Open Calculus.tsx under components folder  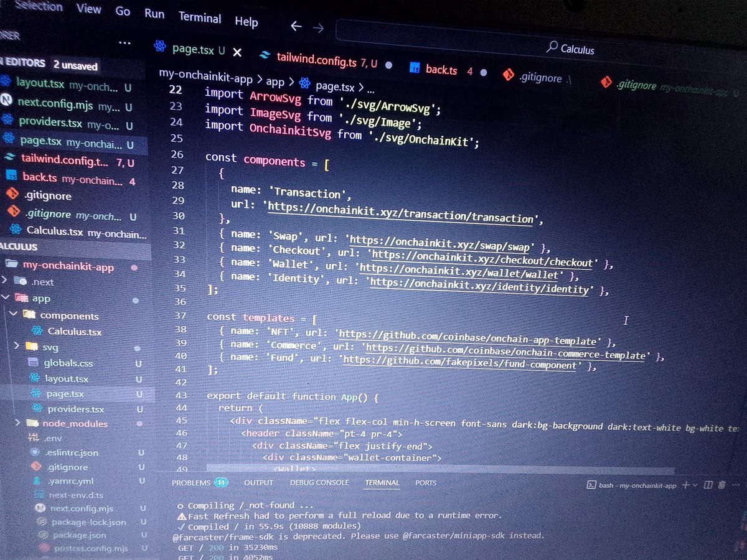(75, 332)
